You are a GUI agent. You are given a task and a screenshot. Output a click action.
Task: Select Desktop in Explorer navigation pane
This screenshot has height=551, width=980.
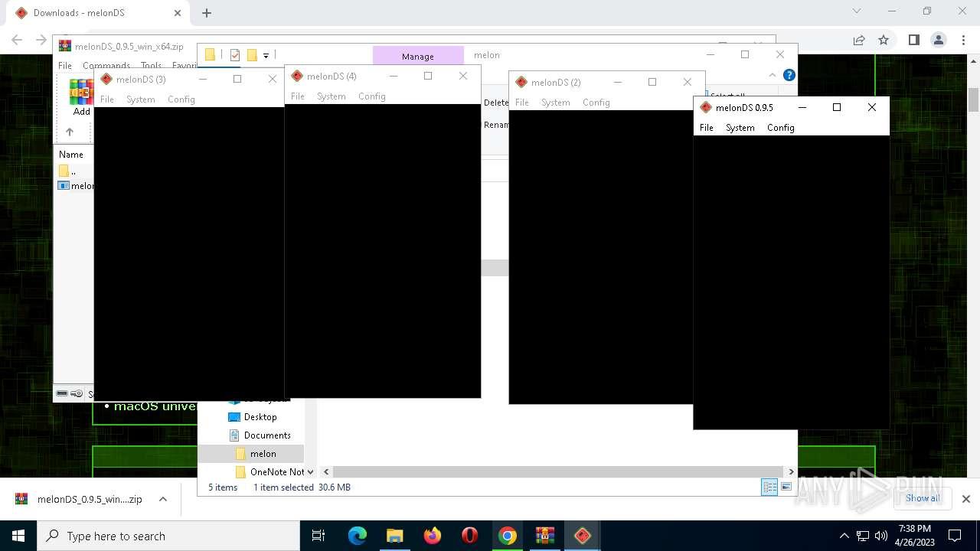pos(260,417)
